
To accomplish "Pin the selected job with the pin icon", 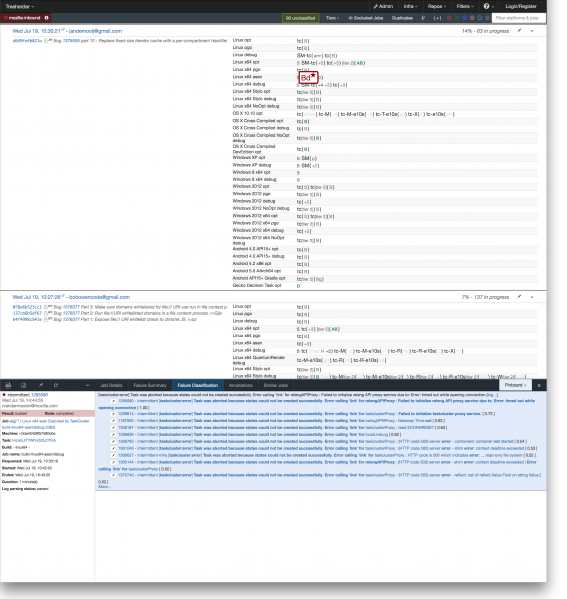I will (x=40, y=385).
